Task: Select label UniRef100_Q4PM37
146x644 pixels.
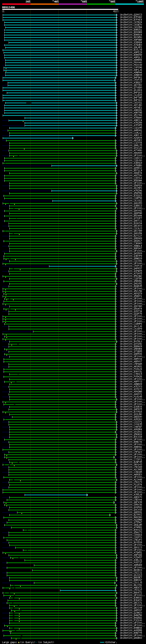Action: click(x=131, y=268)
